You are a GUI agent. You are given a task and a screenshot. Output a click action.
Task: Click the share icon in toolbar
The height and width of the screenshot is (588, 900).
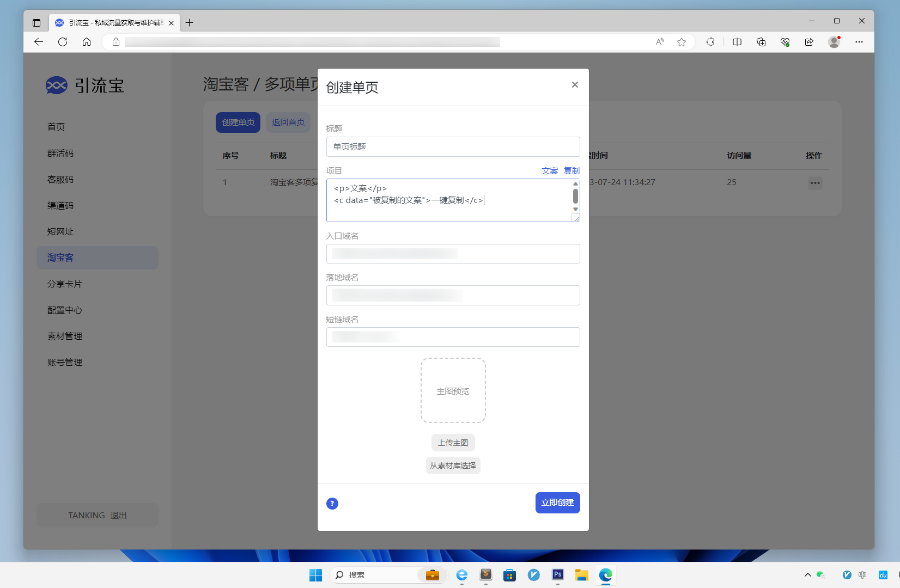[x=809, y=42]
